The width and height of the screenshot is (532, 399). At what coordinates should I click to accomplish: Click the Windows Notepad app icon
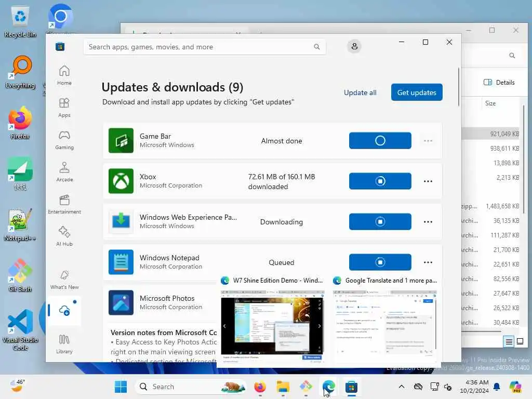click(121, 262)
